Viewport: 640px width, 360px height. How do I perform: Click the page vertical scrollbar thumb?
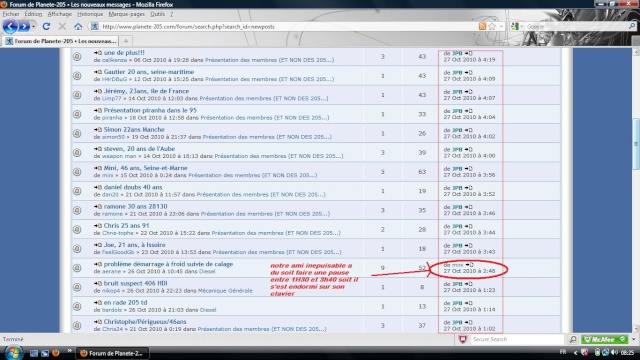pyautogui.click(x=636, y=144)
